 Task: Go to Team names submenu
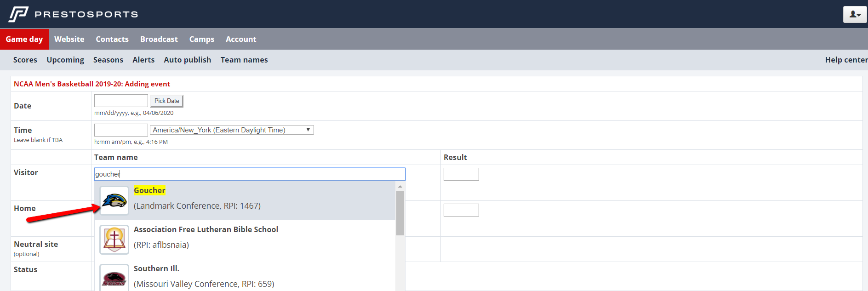(x=244, y=60)
